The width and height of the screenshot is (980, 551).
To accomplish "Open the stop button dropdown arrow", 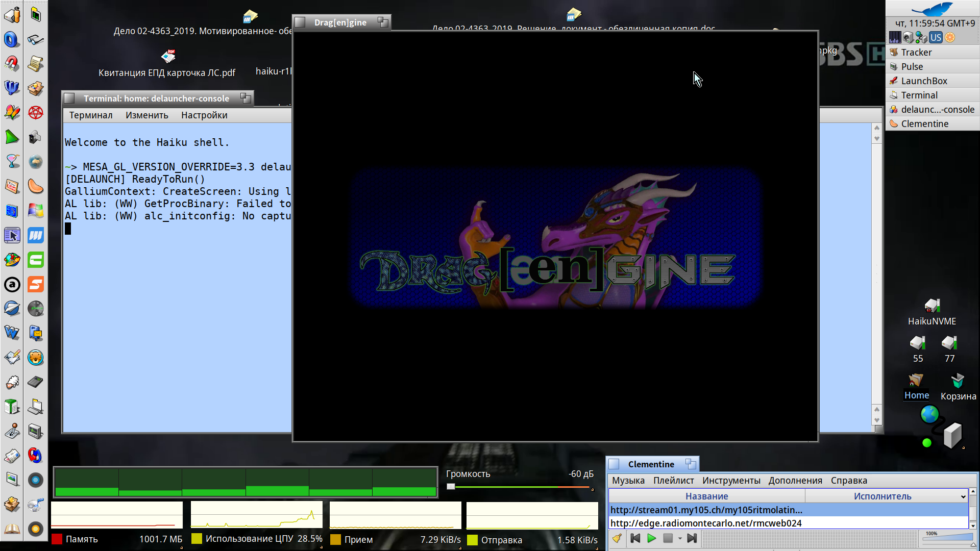I will (x=680, y=539).
